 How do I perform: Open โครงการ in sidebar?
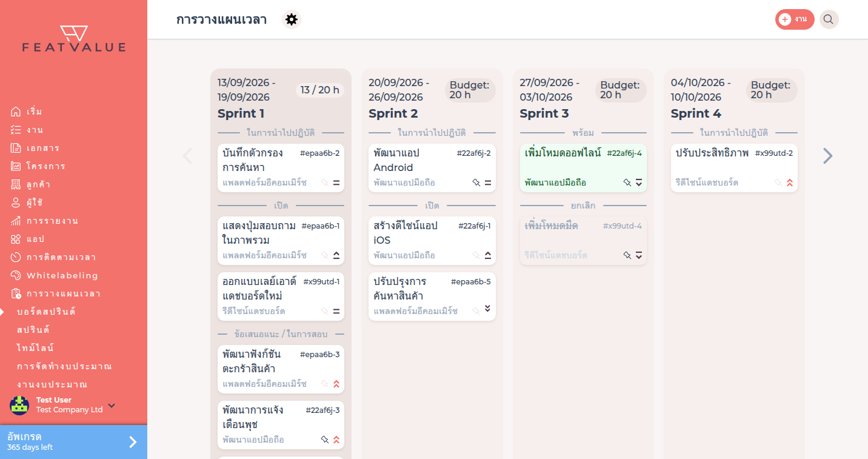coord(46,166)
